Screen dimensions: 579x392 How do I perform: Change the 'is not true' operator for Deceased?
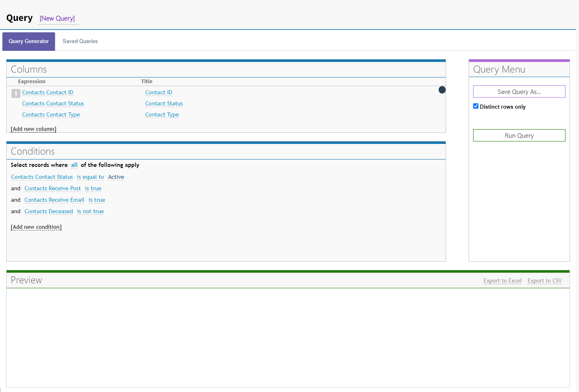(90, 211)
